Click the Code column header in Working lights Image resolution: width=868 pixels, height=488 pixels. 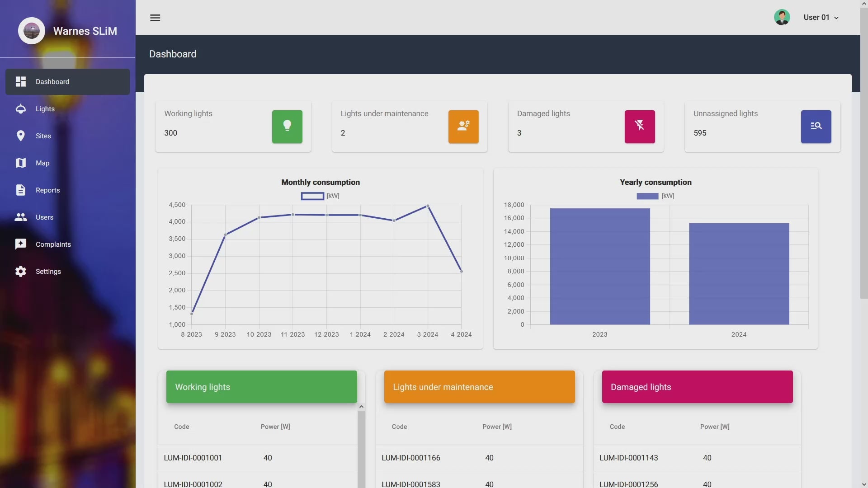tap(182, 427)
